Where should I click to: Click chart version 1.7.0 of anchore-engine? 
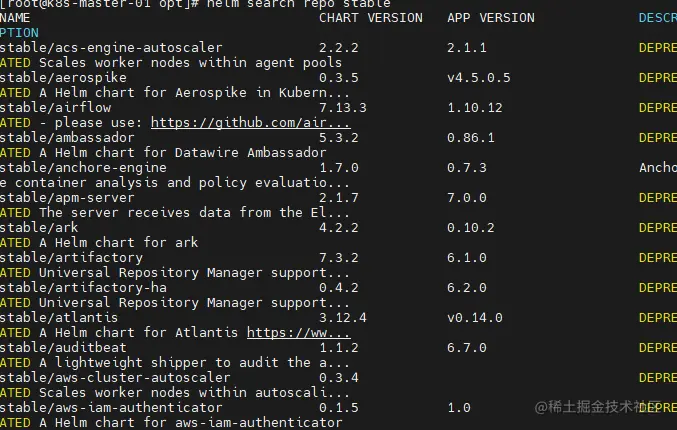pos(338,168)
